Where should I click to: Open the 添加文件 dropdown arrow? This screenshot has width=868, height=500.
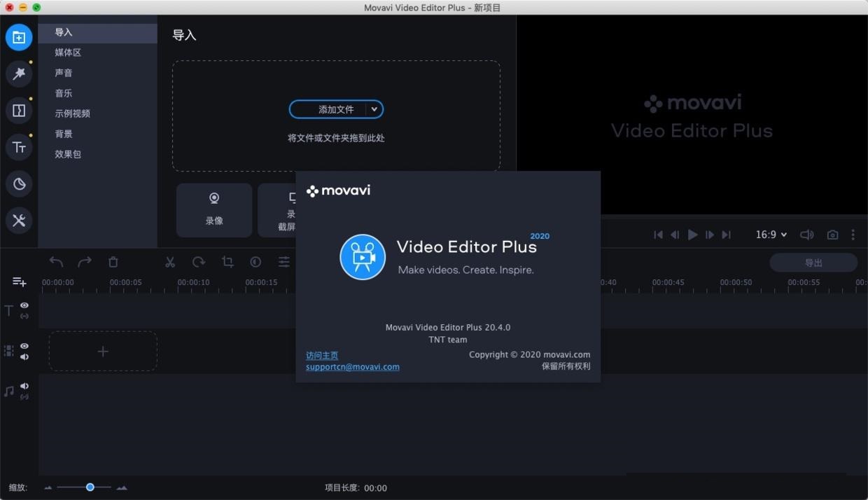(374, 109)
